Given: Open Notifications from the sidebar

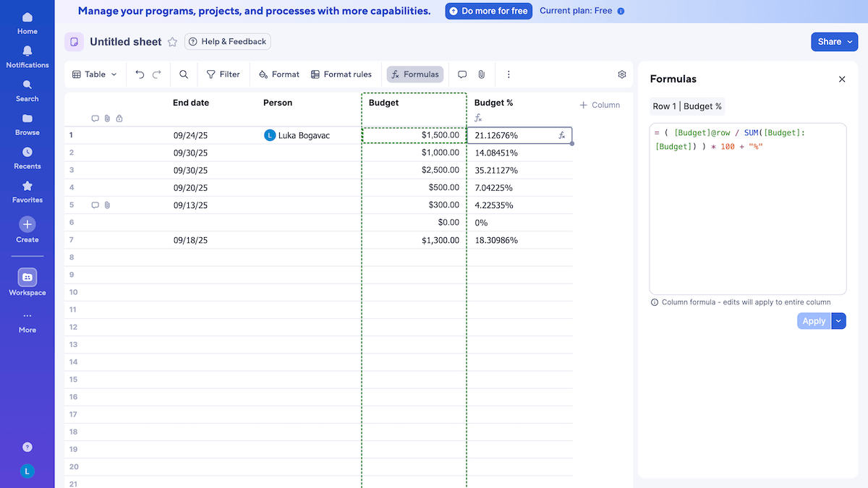Looking at the screenshot, I should 27,56.
